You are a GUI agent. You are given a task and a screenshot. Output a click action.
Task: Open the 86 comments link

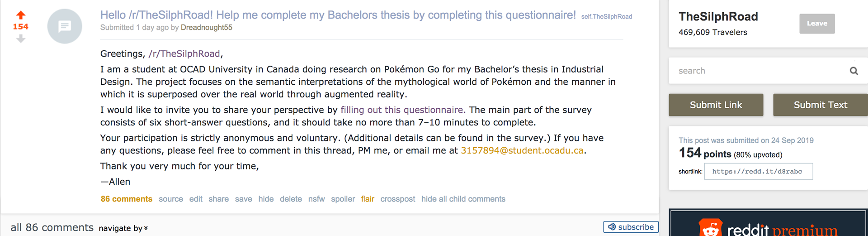[x=127, y=199]
